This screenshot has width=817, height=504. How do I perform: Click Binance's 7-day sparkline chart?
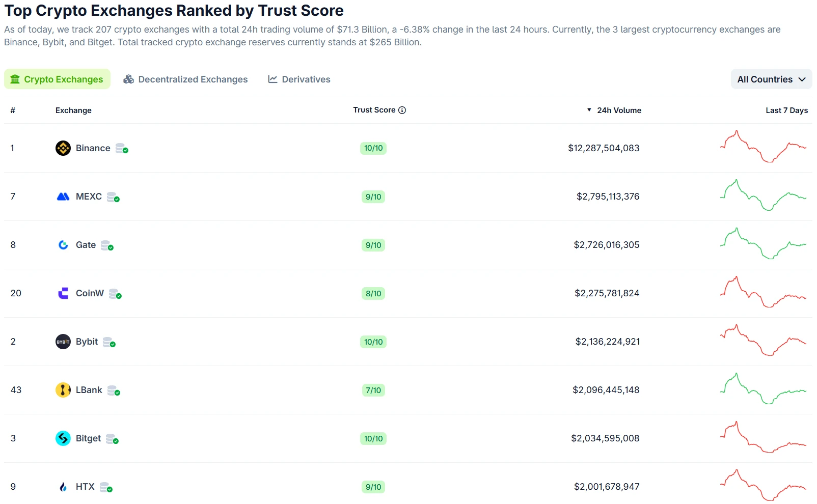(x=763, y=147)
